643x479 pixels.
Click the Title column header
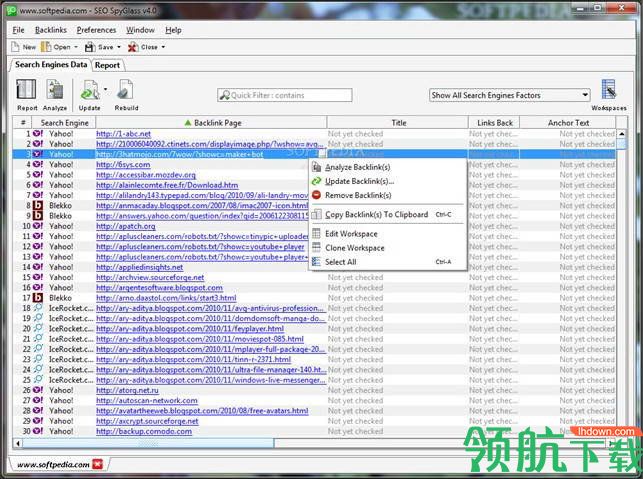point(398,123)
